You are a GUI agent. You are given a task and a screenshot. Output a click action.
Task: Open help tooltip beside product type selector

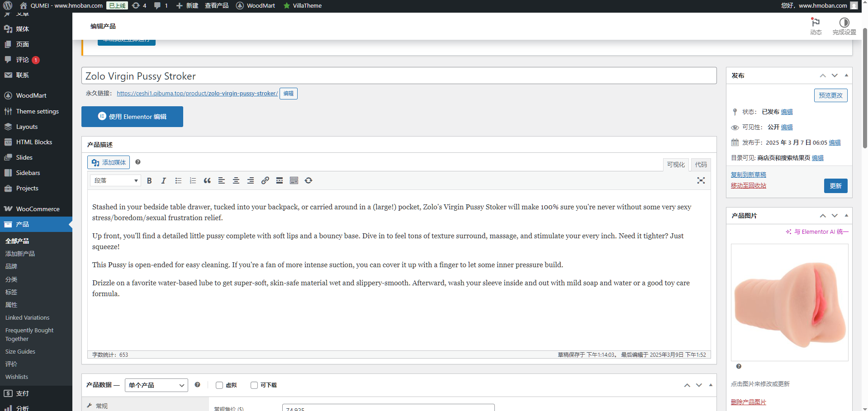(197, 385)
